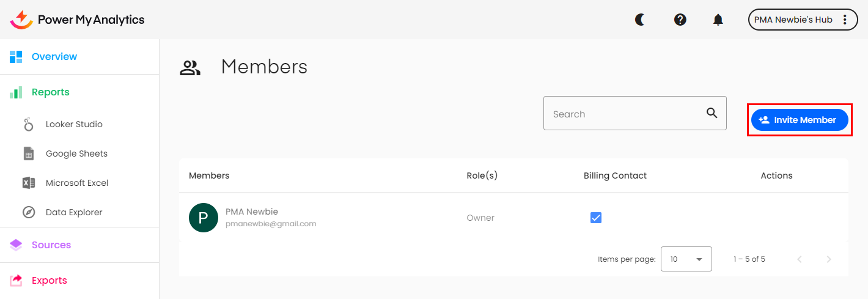The image size is (868, 299).
Task: Open notifications bell icon
Action: [718, 20]
